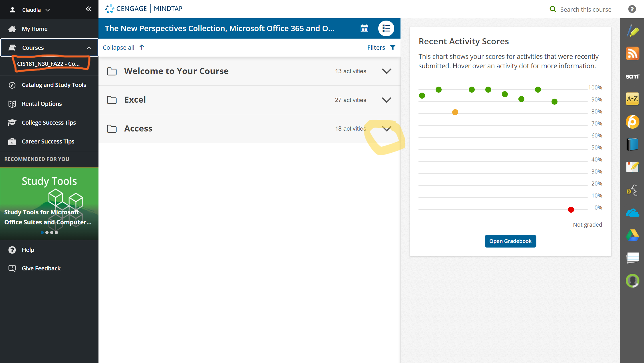644x363 pixels.
Task: Launch the text-to-speech reader app
Action: pyautogui.click(x=632, y=190)
